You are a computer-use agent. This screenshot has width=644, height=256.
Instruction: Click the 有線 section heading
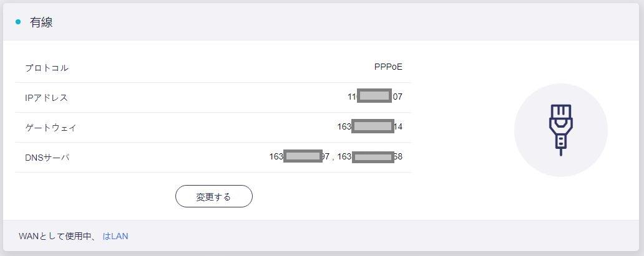click(x=41, y=22)
